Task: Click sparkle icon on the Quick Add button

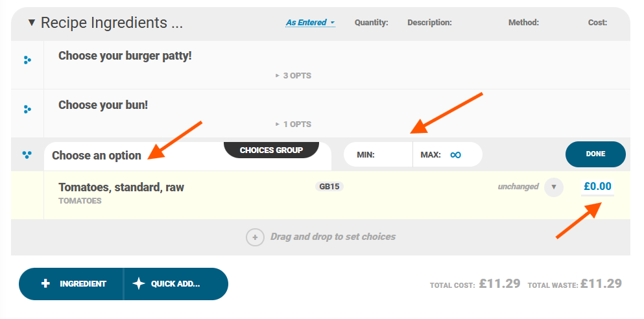Action: pyautogui.click(x=138, y=284)
